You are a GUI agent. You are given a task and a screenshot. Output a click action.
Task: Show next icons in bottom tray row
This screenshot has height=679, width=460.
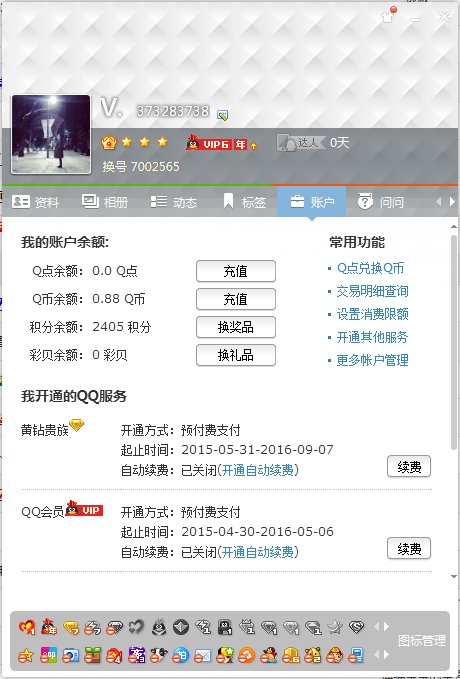tap(386, 654)
